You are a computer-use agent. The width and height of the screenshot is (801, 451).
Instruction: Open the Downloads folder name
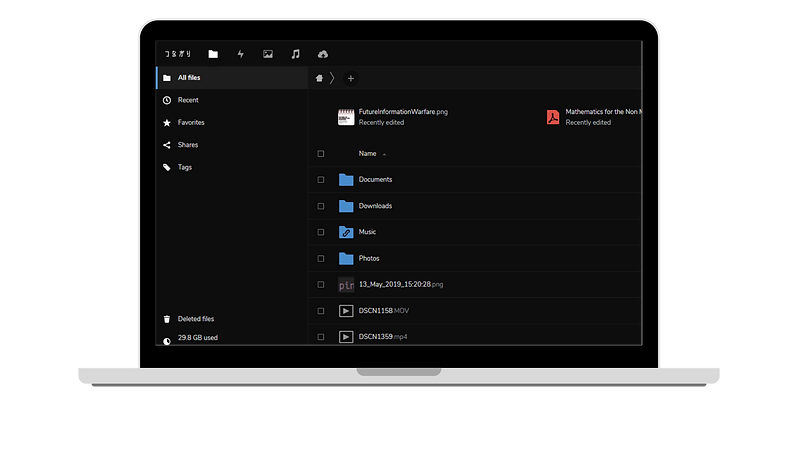[375, 206]
